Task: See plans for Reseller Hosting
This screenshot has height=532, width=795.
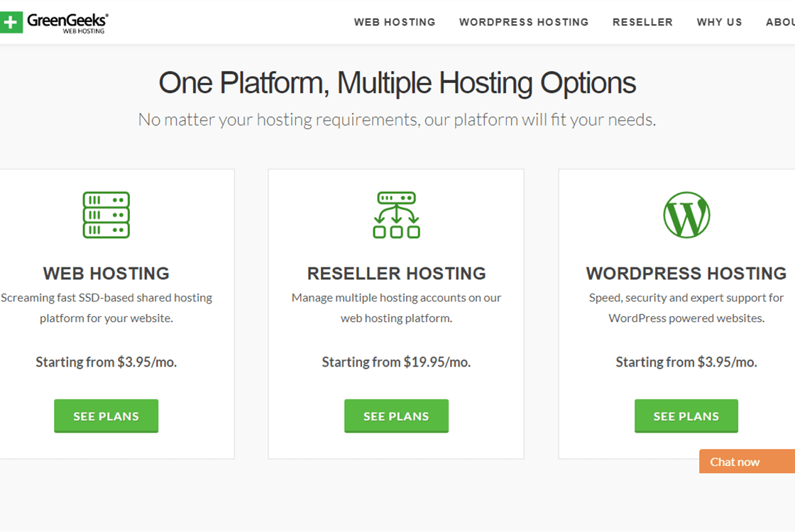Action: click(x=396, y=416)
